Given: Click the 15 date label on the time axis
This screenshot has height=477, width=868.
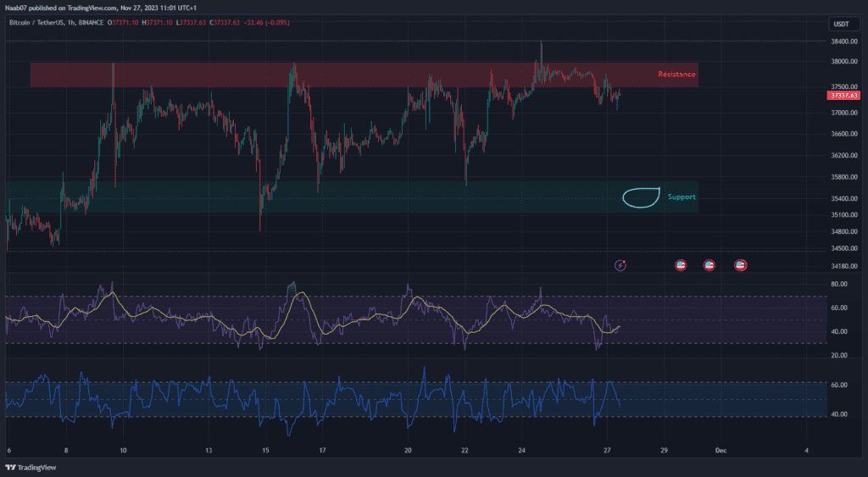Looking at the screenshot, I should click(x=265, y=451).
